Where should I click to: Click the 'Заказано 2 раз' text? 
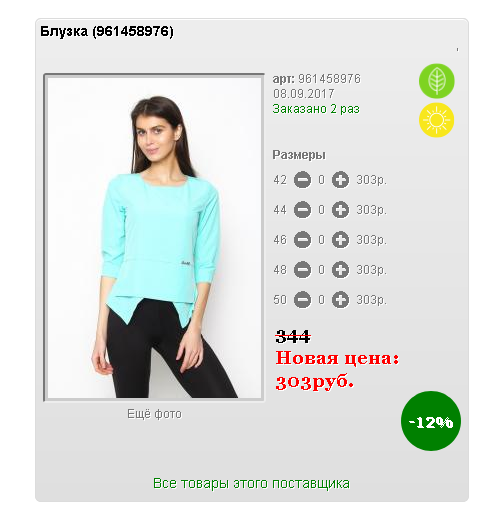[x=316, y=109]
